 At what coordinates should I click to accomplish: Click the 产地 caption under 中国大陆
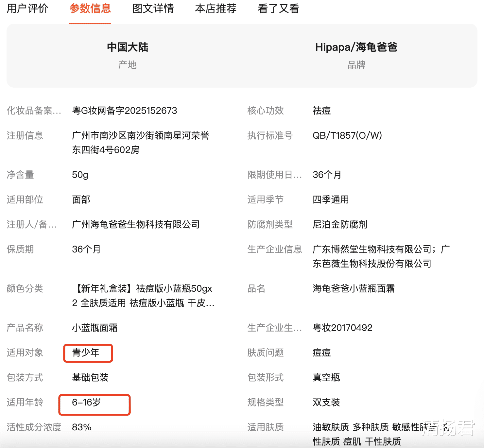tap(128, 65)
